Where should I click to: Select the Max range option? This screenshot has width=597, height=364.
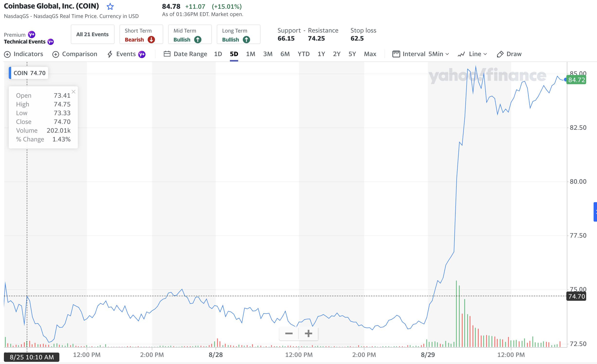370,54
